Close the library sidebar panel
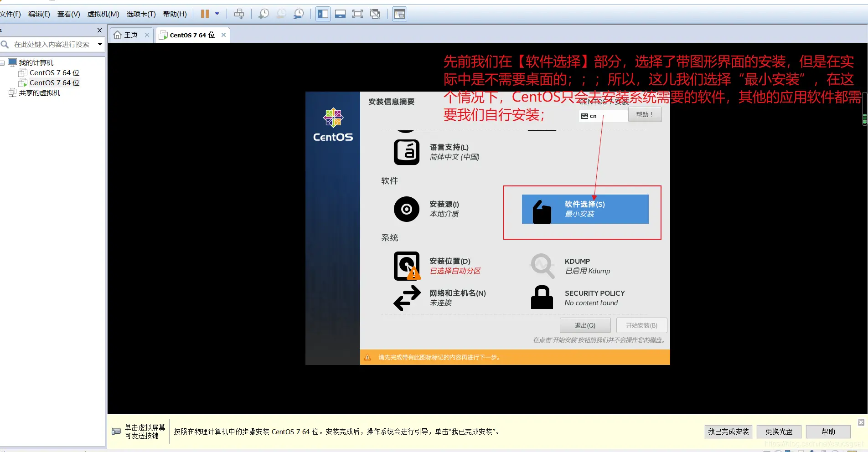The height and width of the screenshot is (452, 868). [x=99, y=31]
